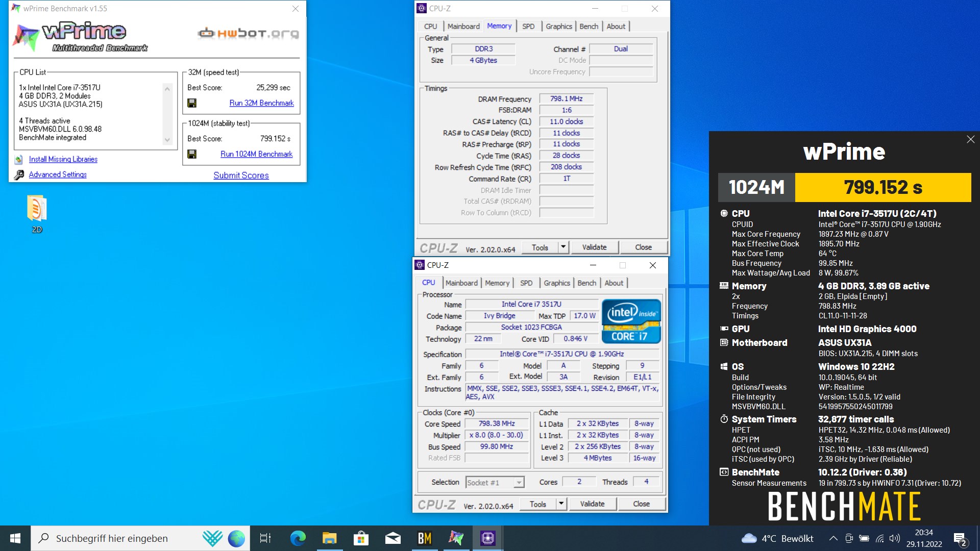Click the Advanced Settings wrench icon

coord(19,175)
